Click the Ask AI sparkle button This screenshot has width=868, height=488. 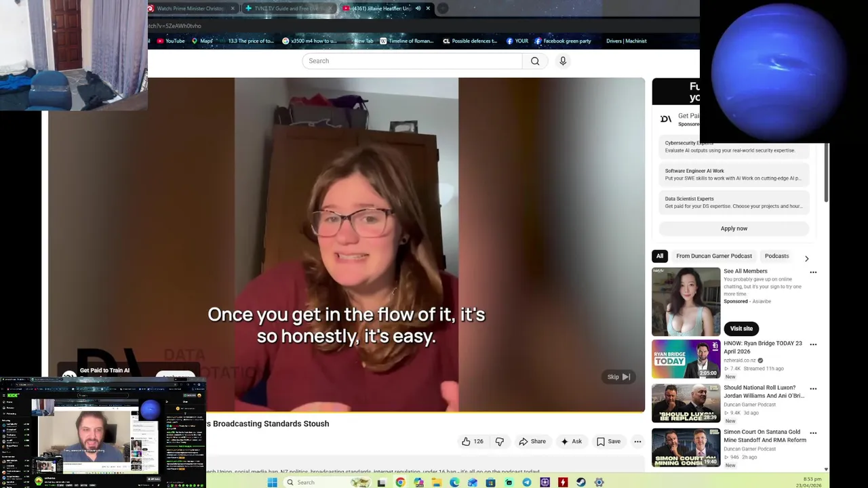(x=571, y=441)
